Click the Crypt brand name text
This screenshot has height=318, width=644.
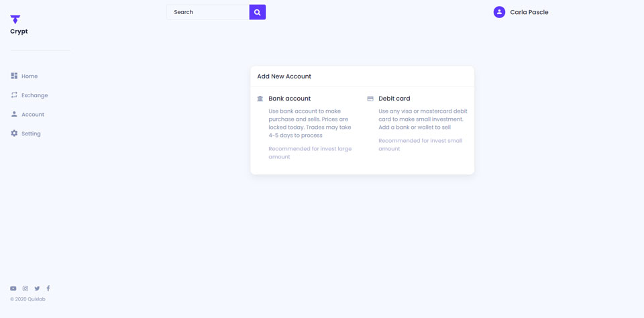click(19, 32)
